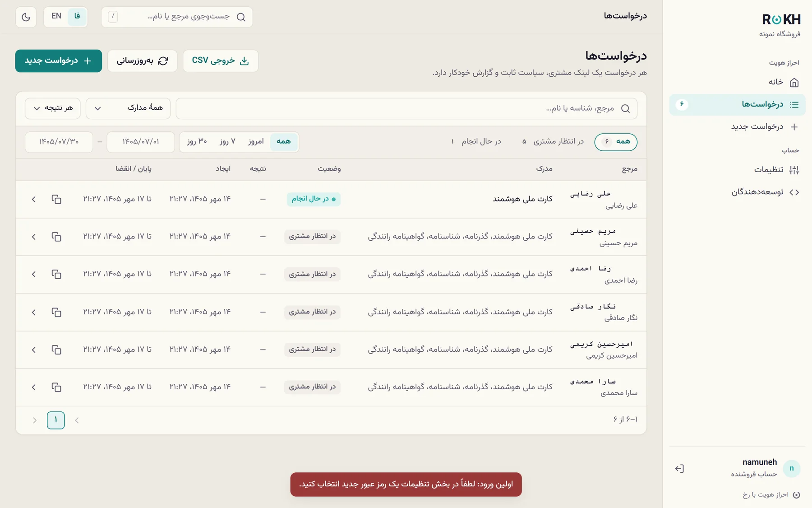Open start date field ۱۴۰۵/۰۷/۰۱
Viewport: 812px width, 508px height.
141,142
